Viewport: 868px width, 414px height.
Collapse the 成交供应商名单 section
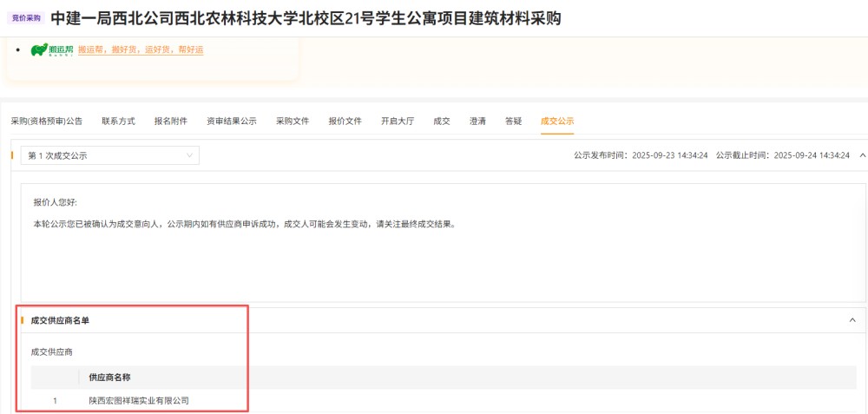pyautogui.click(x=852, y=320)
